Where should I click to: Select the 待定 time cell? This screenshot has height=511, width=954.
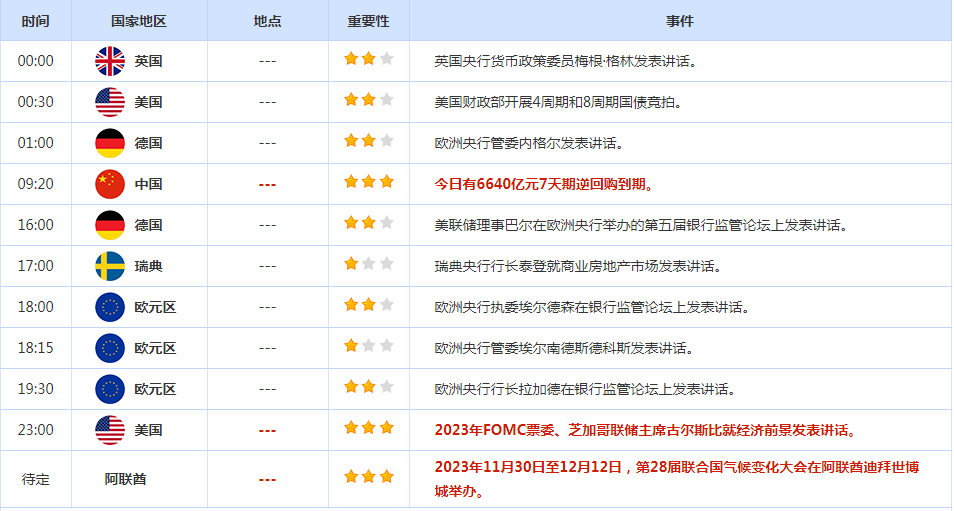[x=35, y=479]
